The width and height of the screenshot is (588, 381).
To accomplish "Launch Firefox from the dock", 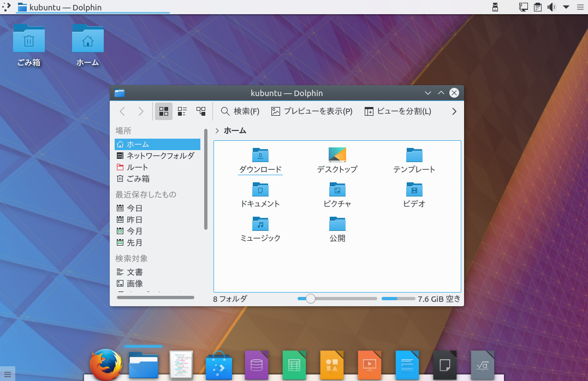I will point(106,365).
